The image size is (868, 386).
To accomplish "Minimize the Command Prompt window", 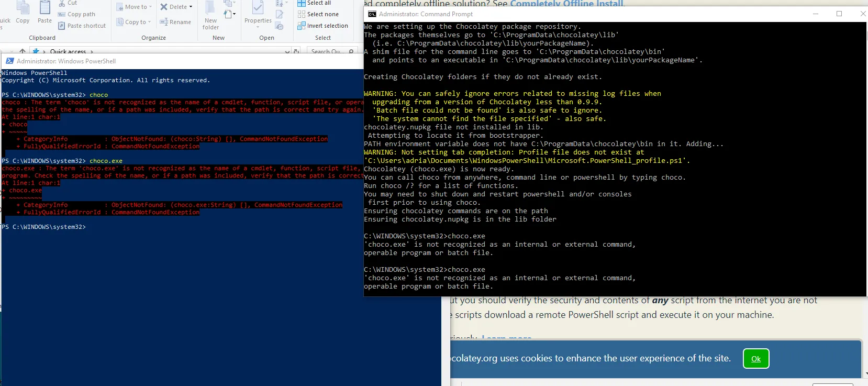I will click(816, 14).
